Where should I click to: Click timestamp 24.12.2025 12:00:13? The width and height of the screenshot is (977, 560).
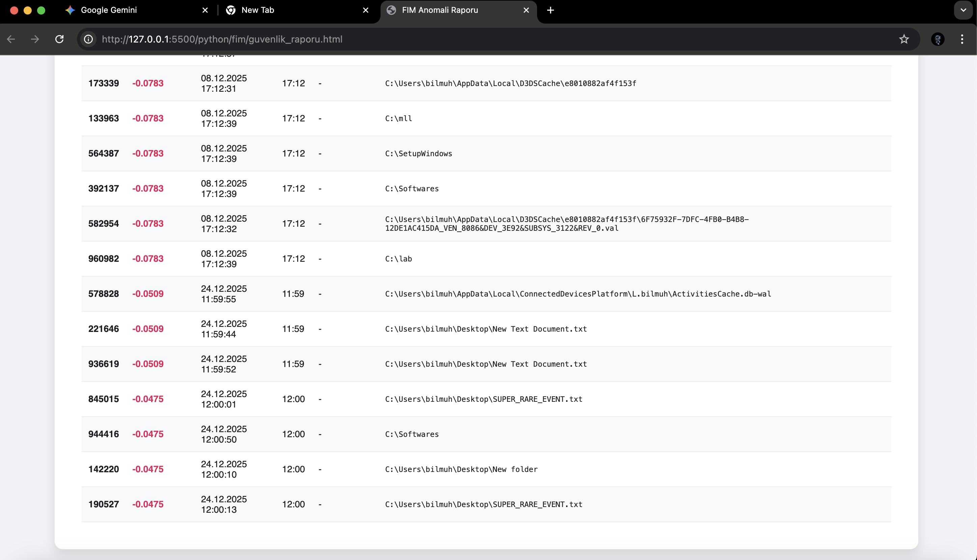pyautogui.click(x=224, y=504)
